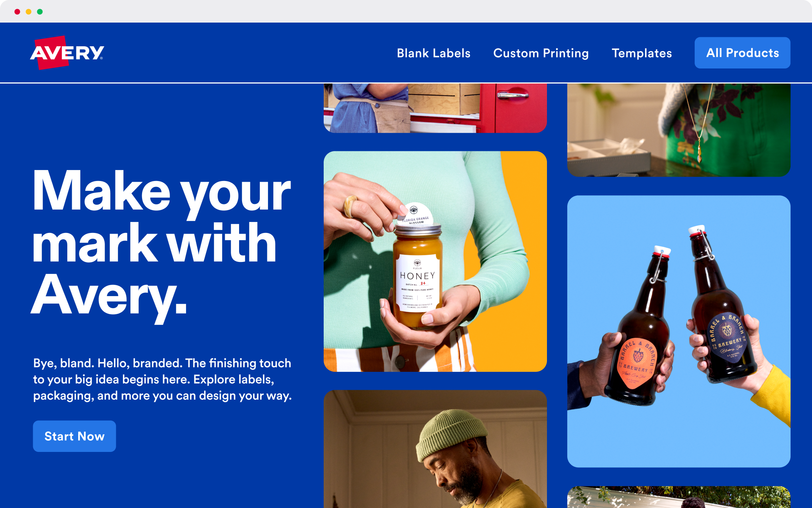The height and width of the screenshot is (508, 812).
Task: Select the gold necklace photo
Action: tap(679, 130)
